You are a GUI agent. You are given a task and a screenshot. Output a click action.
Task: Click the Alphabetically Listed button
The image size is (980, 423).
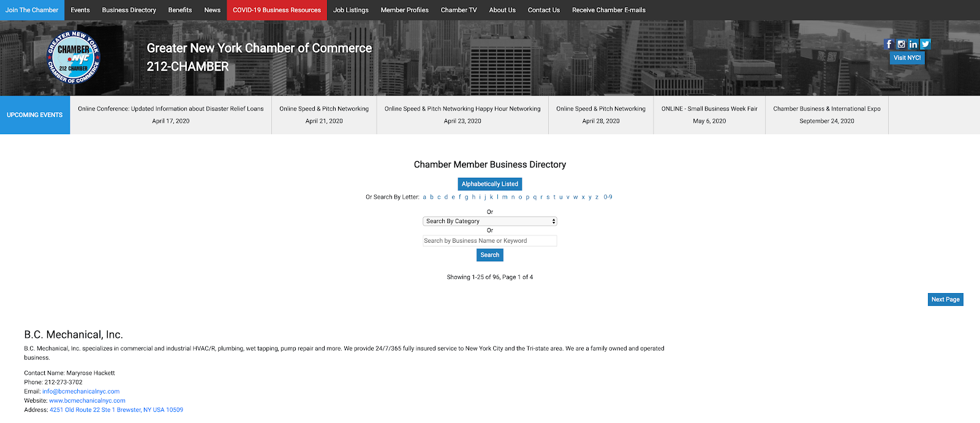(490, 184)
